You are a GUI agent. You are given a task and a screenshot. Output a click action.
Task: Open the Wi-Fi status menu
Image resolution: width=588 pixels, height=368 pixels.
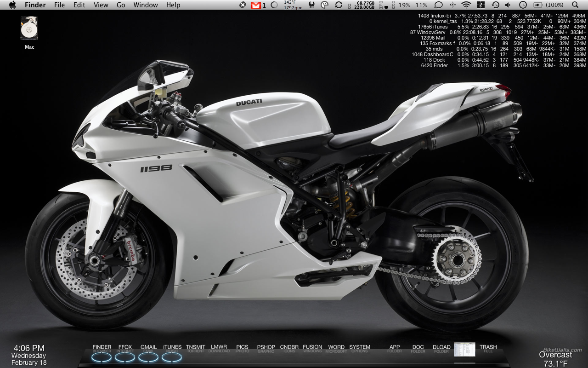point(466,5)
